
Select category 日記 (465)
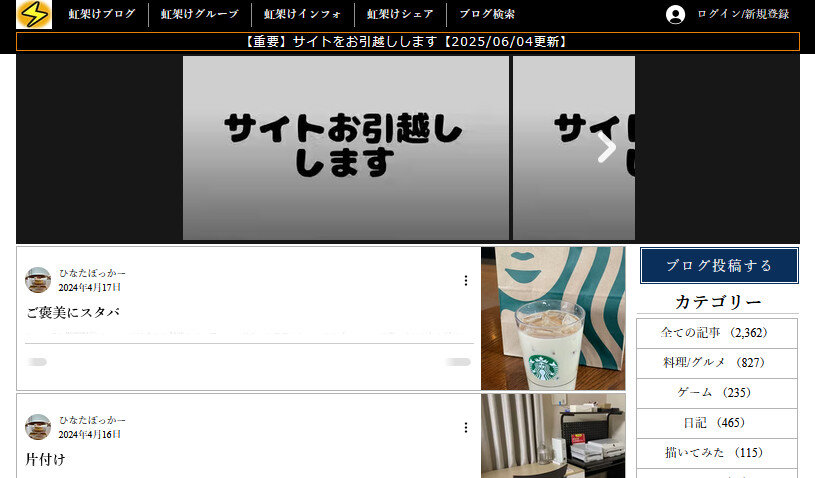click(x=717, y=423)
